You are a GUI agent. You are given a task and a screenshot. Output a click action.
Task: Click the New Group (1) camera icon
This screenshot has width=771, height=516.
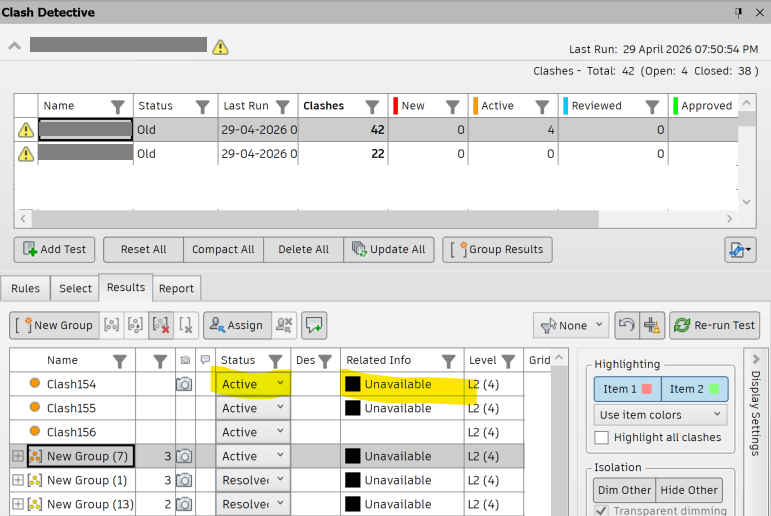[x=184, y=480]
